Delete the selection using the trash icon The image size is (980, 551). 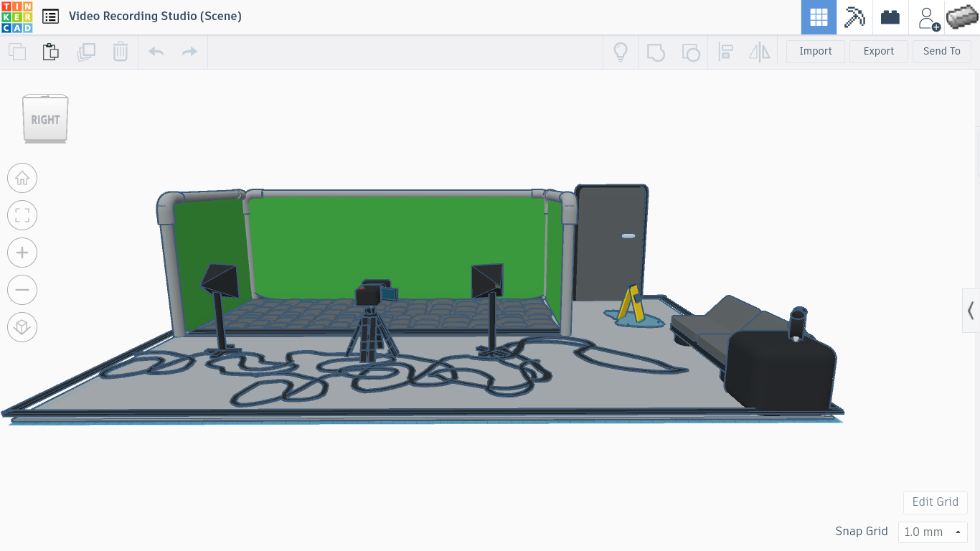120,52
